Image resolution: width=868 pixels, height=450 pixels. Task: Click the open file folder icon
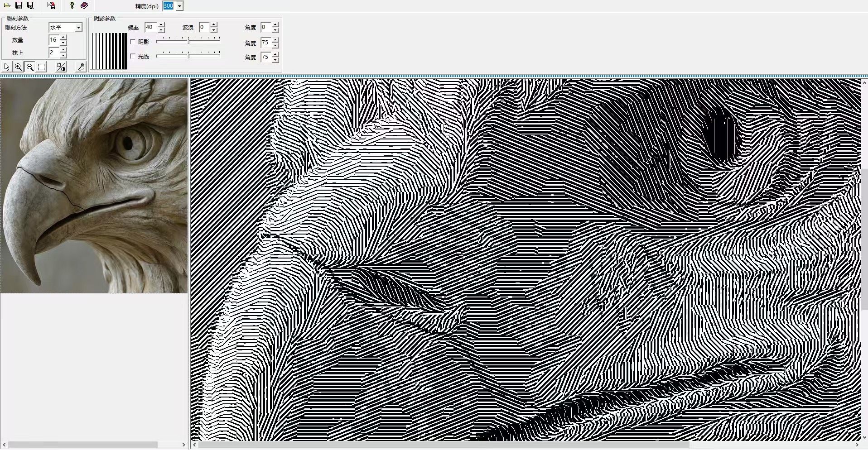coord(7,5)
